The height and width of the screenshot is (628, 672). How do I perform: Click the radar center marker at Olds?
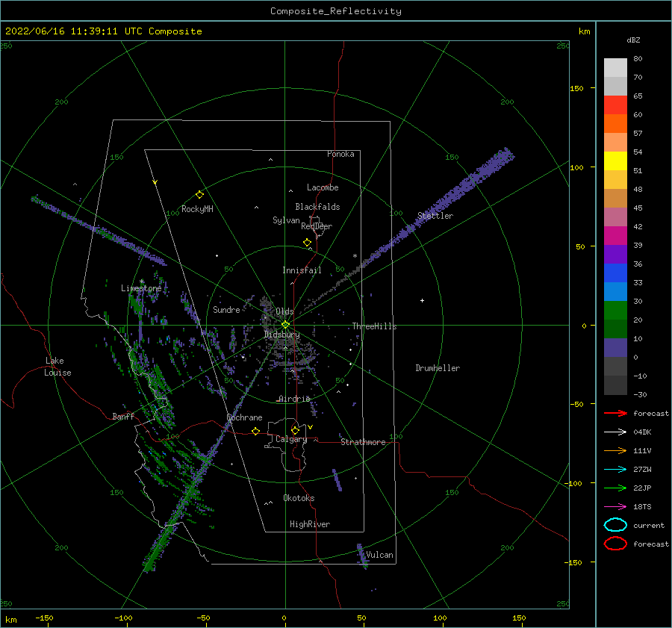[285, 325]
